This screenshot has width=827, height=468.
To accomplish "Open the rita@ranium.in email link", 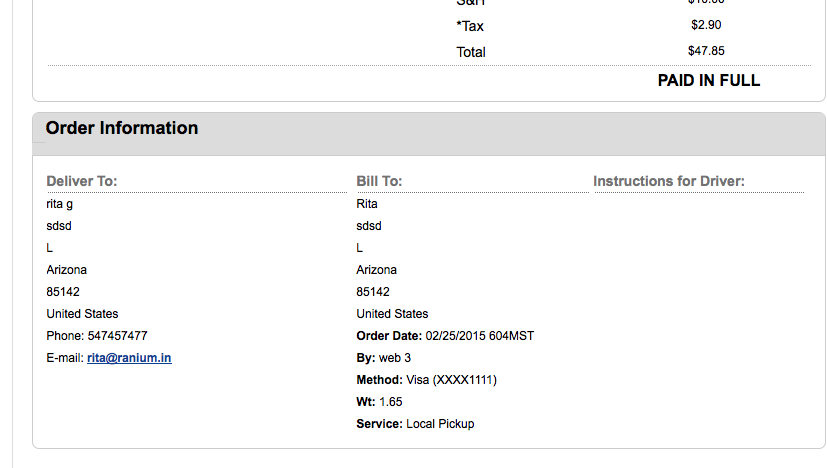I will pos(129,358).
